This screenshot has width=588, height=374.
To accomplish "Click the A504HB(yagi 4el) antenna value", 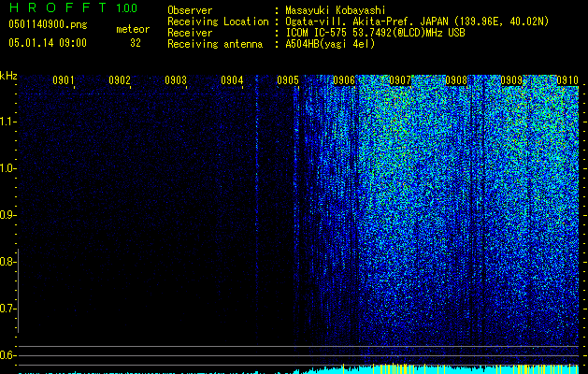I will (x=330, y=44).
